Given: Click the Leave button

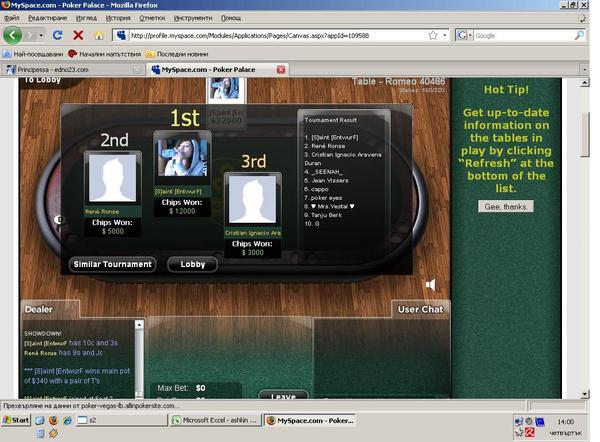Looking at the screenshot, I should click(283, 396).
